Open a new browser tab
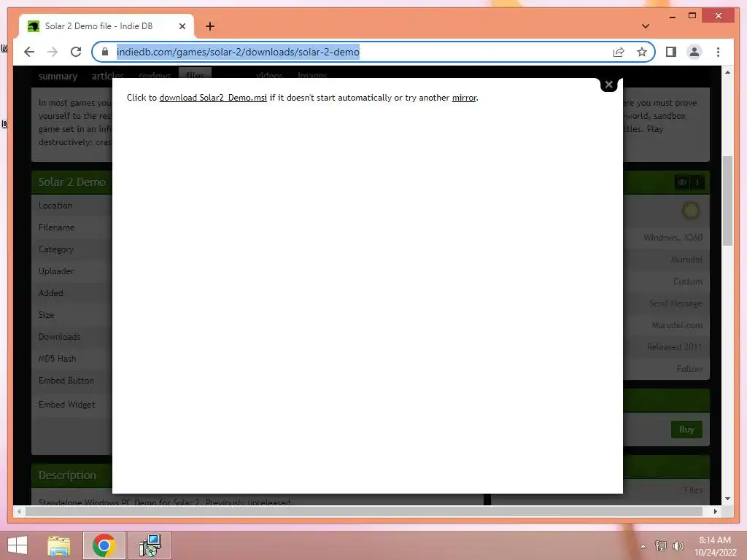Image resolution: width=747 pixels, height=560 pixels. tap(210, 26)
